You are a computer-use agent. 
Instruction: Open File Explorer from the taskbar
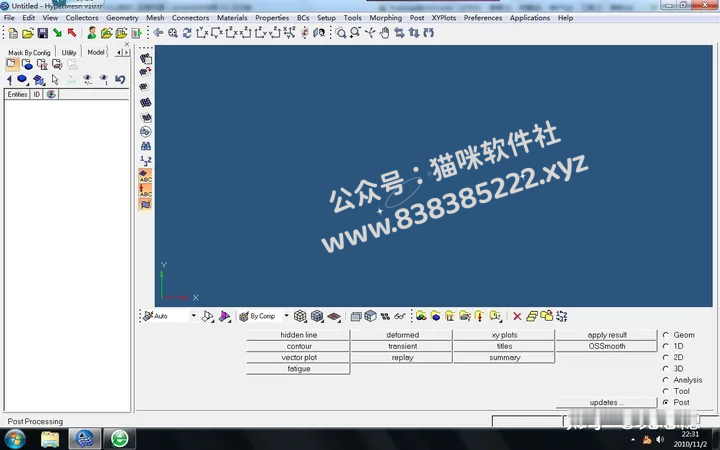pyautogui.click(x=50, y=439)
